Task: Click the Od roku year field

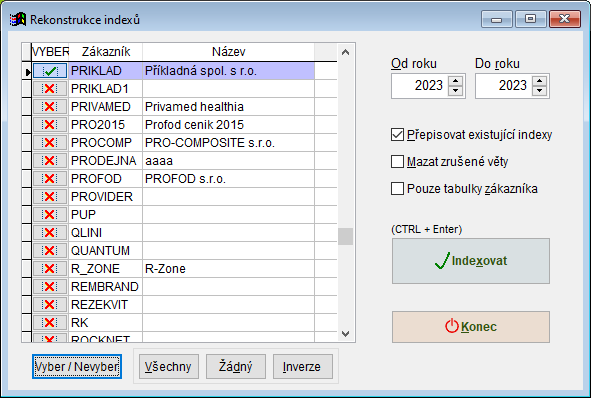Action: point(420,86)
